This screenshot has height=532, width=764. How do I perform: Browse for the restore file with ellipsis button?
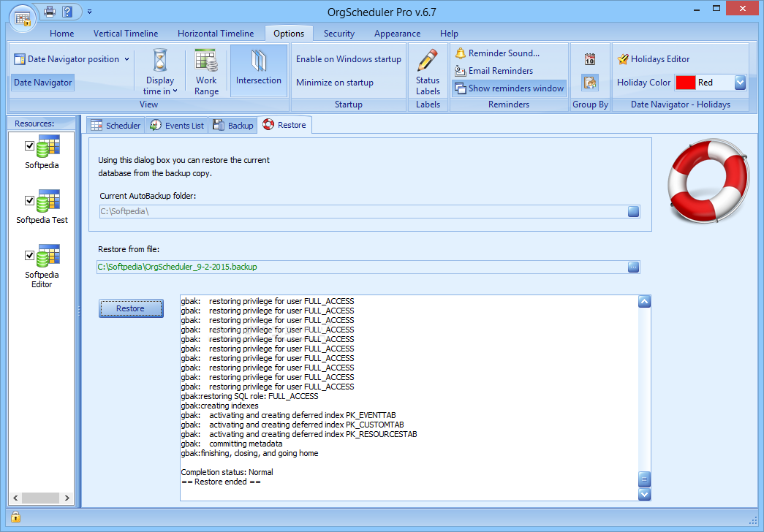(633, 267)
